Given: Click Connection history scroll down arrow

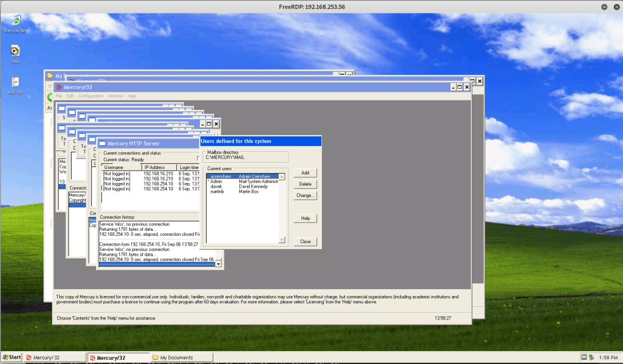Looking at the screenshot, I should (219, 264).
